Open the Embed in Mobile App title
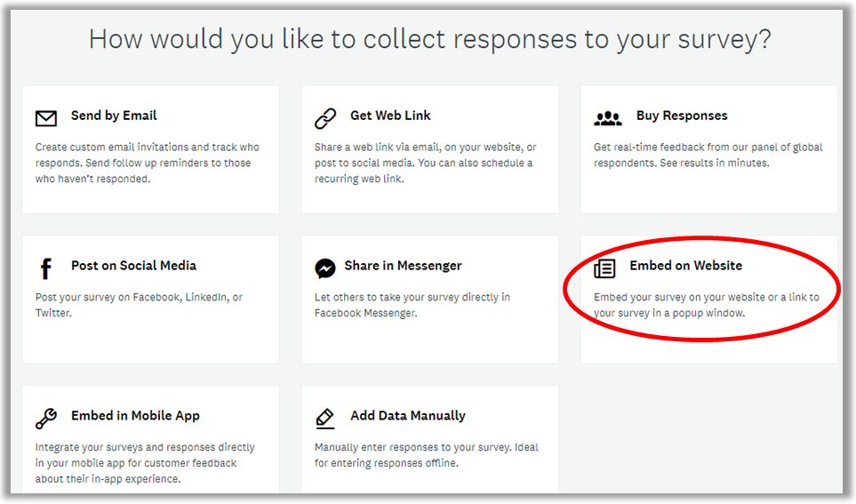 click(x=135, y=416)
